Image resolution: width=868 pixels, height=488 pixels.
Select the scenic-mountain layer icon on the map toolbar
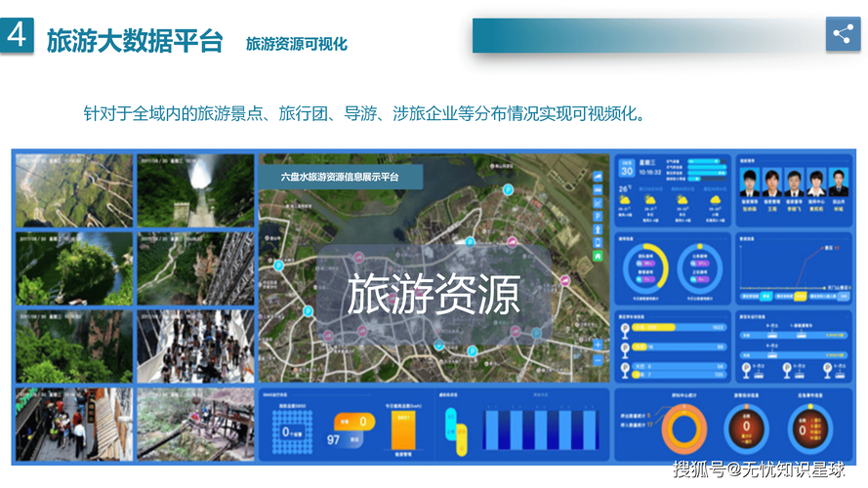pyautogui.click(x=598, y=177)
